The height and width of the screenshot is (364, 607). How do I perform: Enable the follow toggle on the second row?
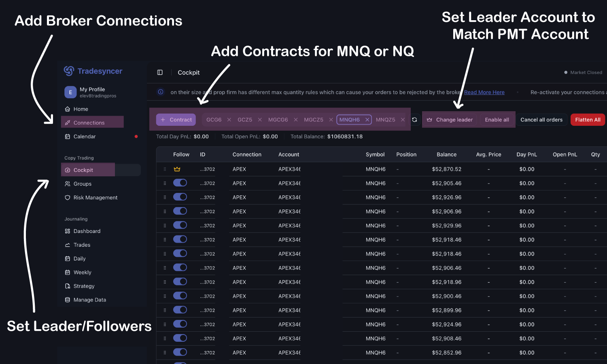tap(180, 183)
